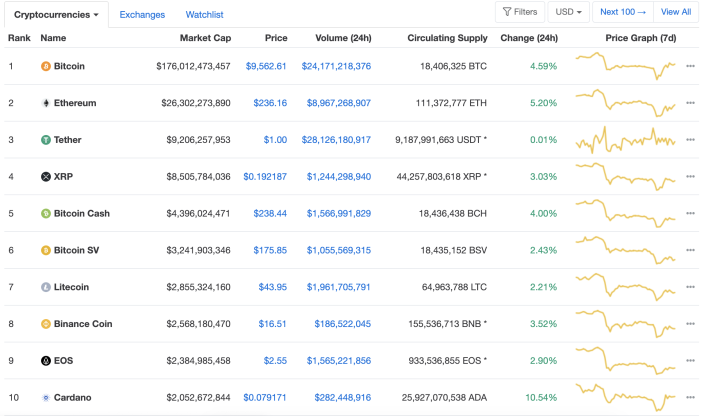Click the Cardano logo icon
712x416 pixels.
[x=46, y=397]
